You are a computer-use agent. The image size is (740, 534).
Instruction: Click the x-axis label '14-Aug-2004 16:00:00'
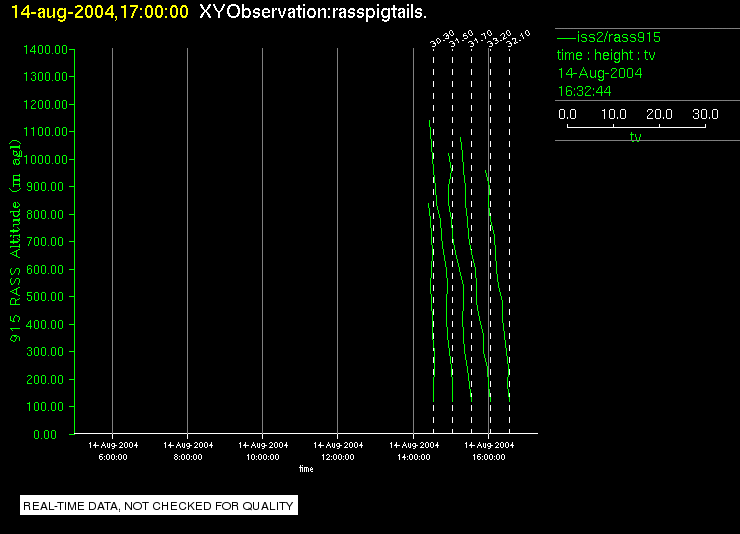[x=489, y=451]
